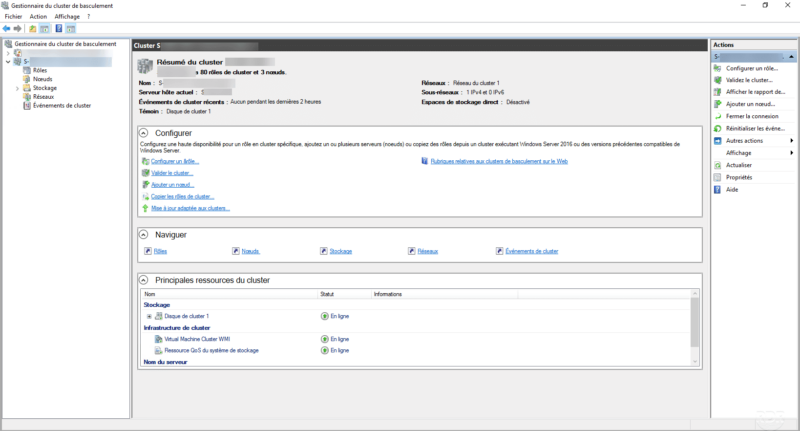The width and height of the screenshot is (800, 431).
Task: Select the Rôles node icon in tree
Action: tap(27, 70)
